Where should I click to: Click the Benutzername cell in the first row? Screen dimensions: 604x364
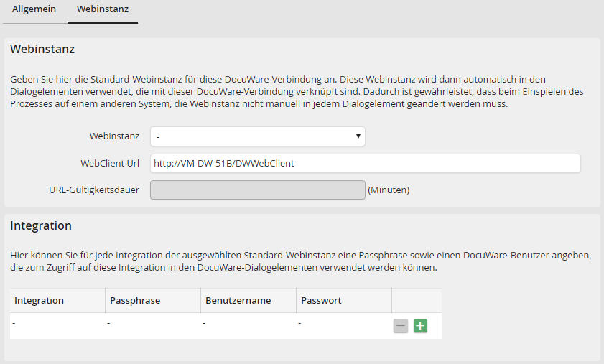(x=248, y=325)
